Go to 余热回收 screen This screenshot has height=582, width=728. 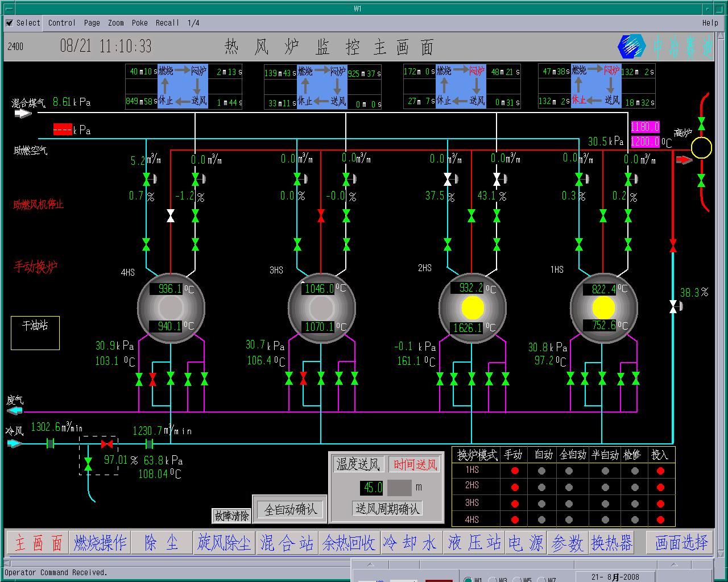click(349, 543)
